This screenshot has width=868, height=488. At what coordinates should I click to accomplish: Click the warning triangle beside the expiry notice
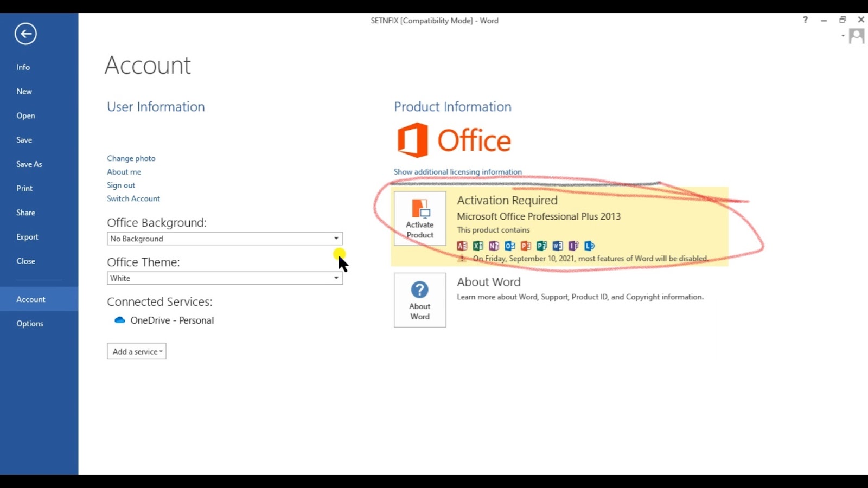point(462,259)
